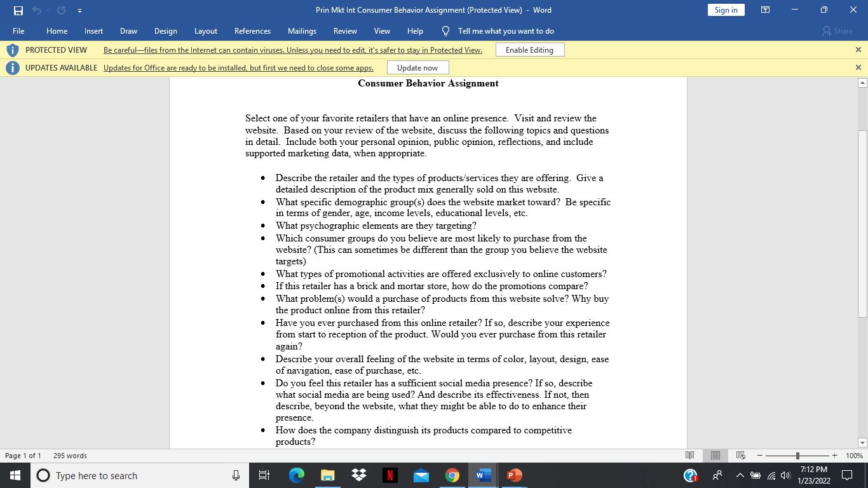Customize the Quick Access Toolbar via its dropdown
868x488 pixels.
pos(79,10)
